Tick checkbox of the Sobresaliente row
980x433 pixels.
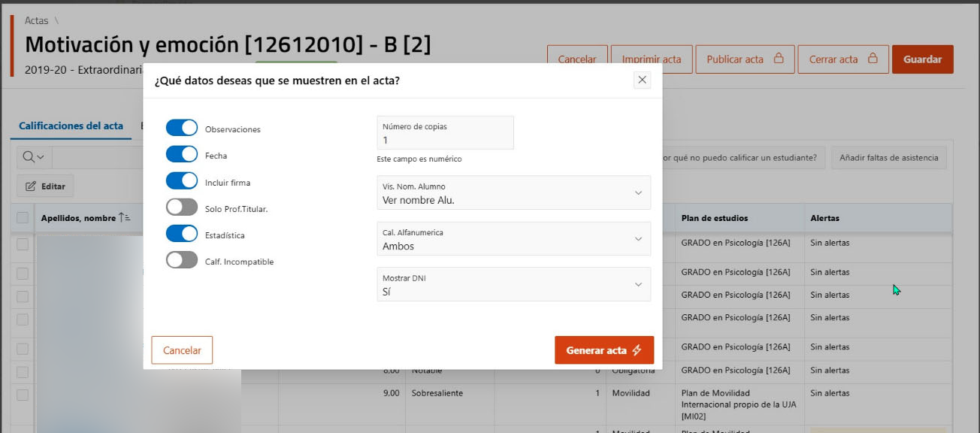23,395
